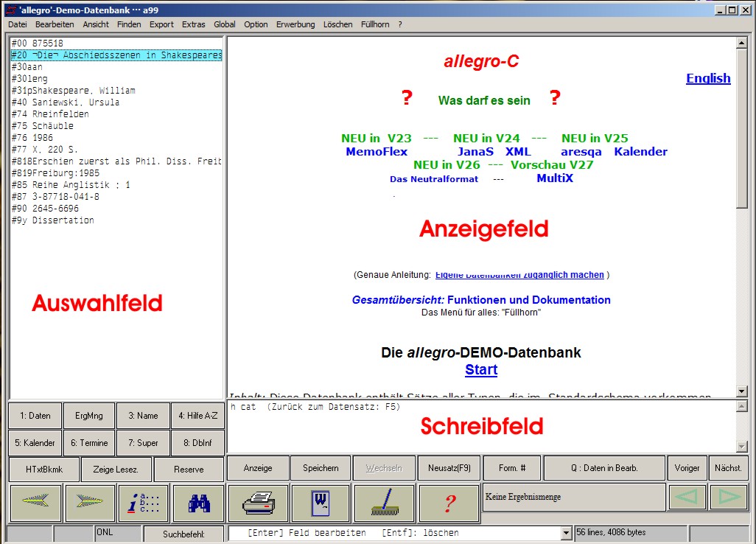
Task: Click the 1: Daten button
Action: 35,416
